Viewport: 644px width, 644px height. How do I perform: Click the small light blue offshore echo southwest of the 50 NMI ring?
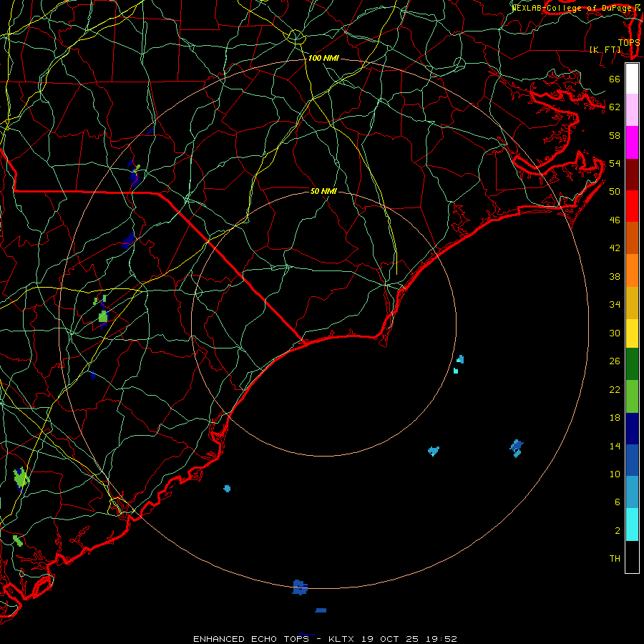point(227,488)
